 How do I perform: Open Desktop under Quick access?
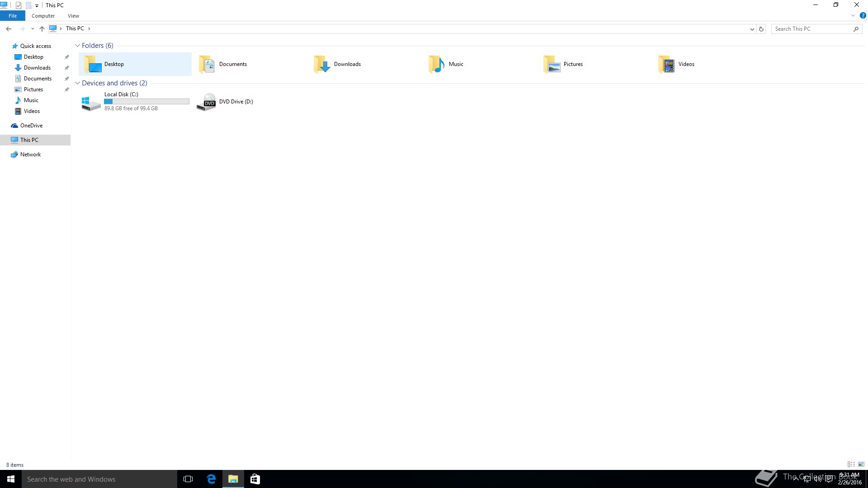tap(33, 57)
